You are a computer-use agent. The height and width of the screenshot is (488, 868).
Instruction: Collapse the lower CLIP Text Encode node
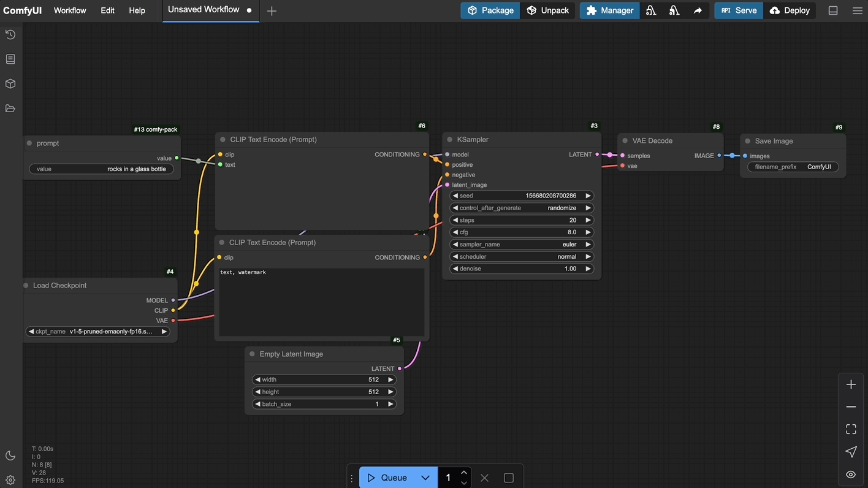[222, 243]
